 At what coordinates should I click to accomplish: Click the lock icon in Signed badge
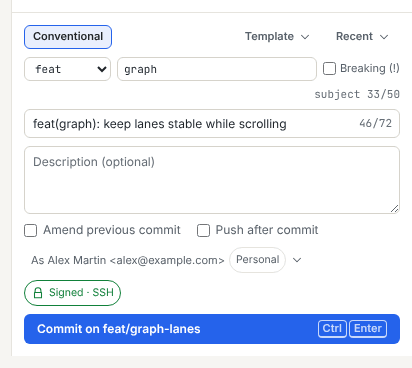click(38, 293)
